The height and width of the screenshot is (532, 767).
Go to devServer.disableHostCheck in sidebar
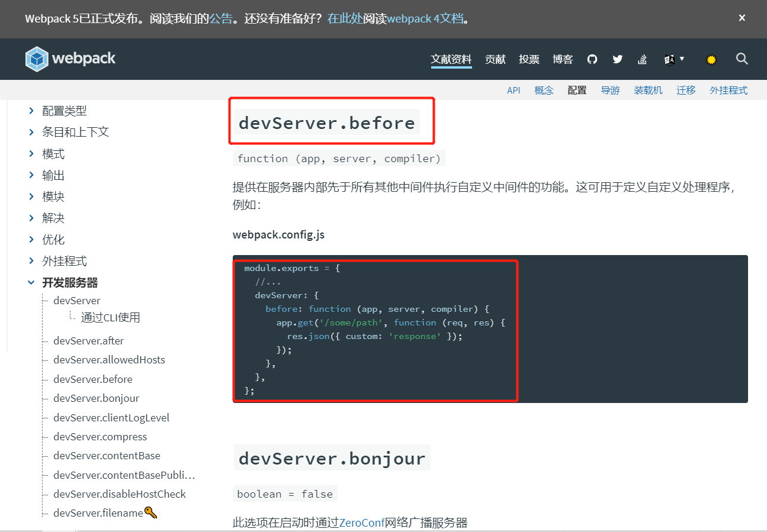[120, 494]
